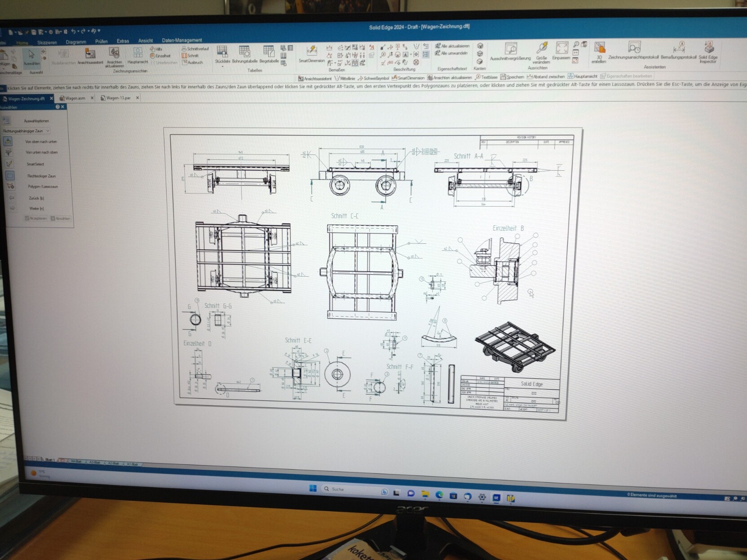Click Größe verändern zoom tool
Screen dimensions: 747x560
(x=541, y=53)
